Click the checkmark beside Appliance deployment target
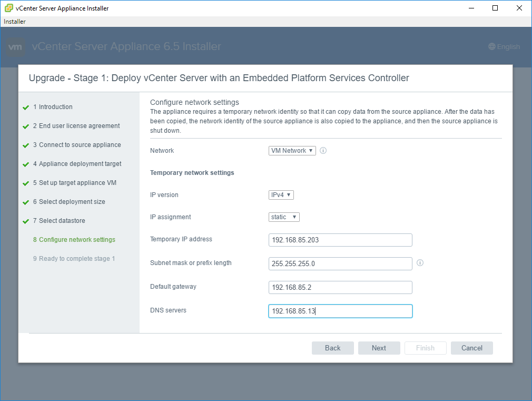The height and width of the screenshot is (401, 532). click(x=26, y=164)
